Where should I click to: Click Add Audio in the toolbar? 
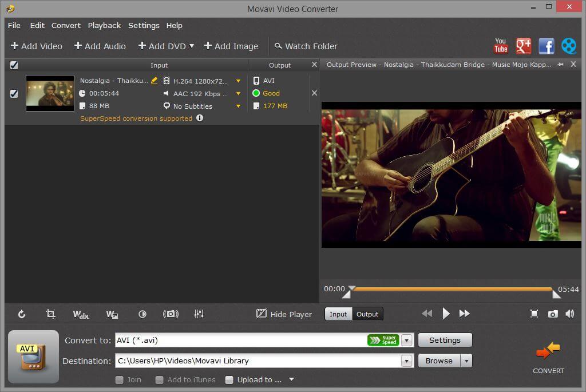coord(100,46)
